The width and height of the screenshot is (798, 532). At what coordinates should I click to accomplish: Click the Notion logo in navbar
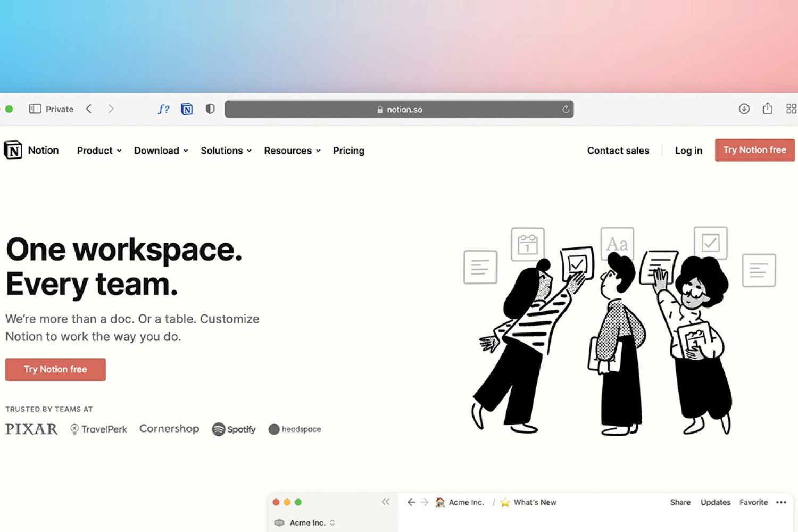coord(31,150)
